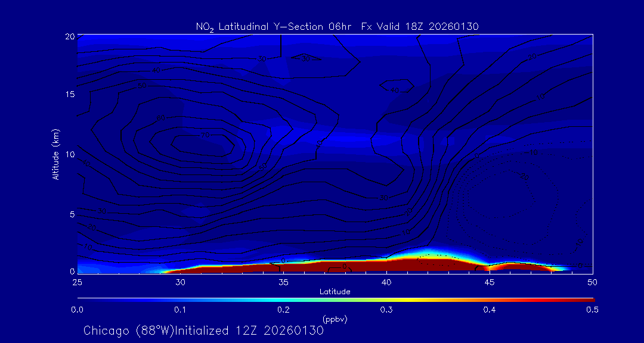Select latitude axis tick label 30

click(180, 282)
